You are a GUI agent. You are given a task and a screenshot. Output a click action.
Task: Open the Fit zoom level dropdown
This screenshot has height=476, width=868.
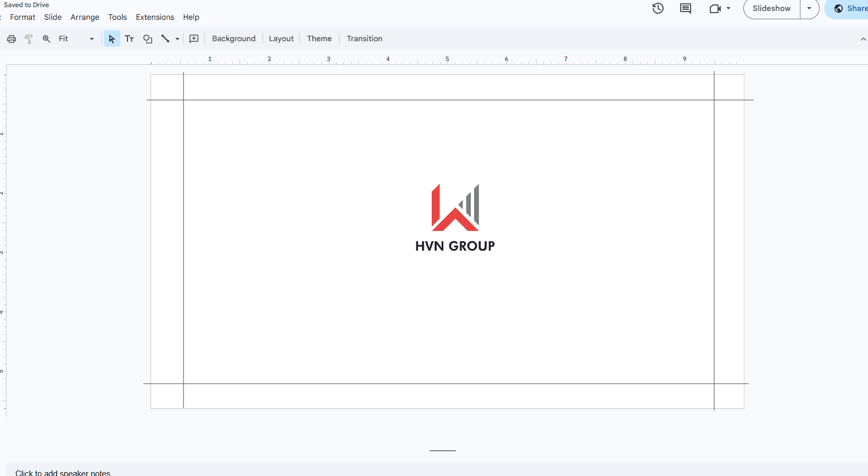76,39
